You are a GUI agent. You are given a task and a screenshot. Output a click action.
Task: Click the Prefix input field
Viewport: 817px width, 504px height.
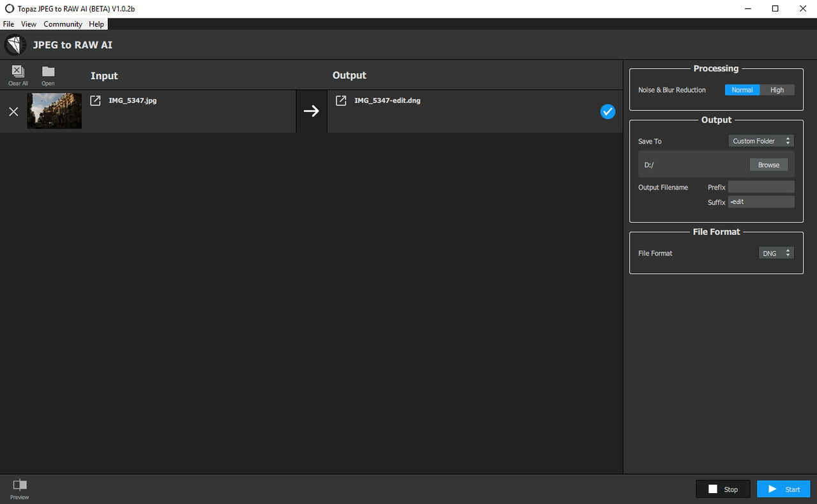(x=761, y=187)
